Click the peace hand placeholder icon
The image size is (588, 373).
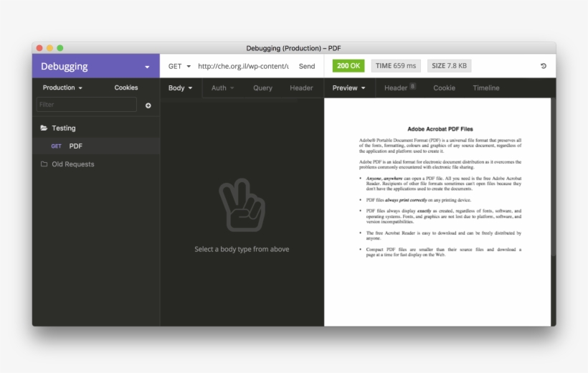point(241,206)
